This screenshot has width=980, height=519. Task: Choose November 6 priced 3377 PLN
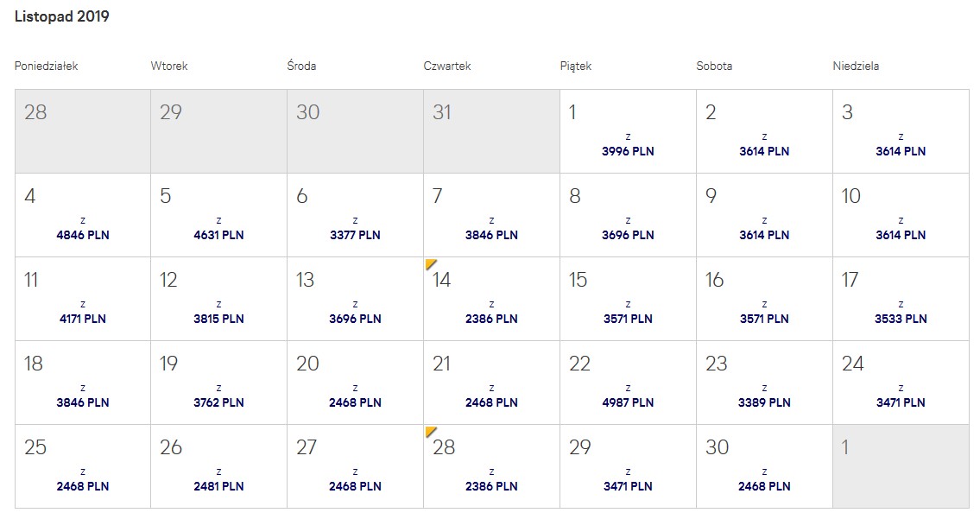click(x=355, y=215)
